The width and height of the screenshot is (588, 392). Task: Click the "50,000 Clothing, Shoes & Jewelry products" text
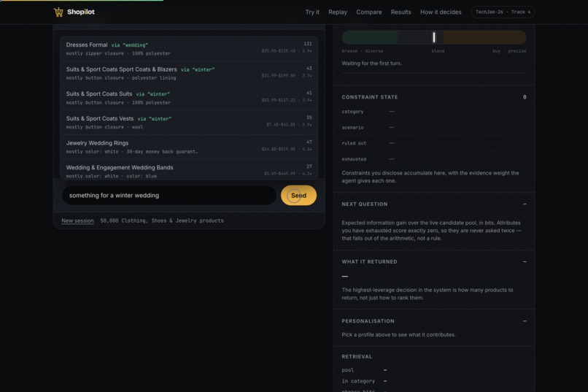click(162, 220)
